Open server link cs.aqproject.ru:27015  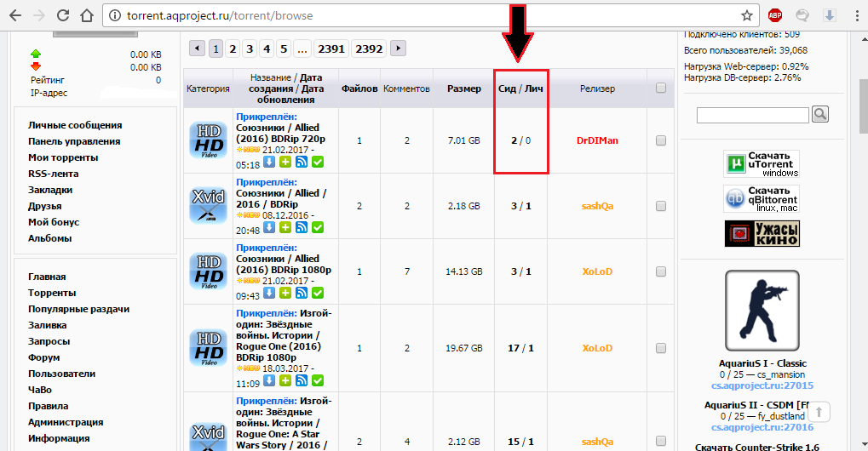[762, 385]
